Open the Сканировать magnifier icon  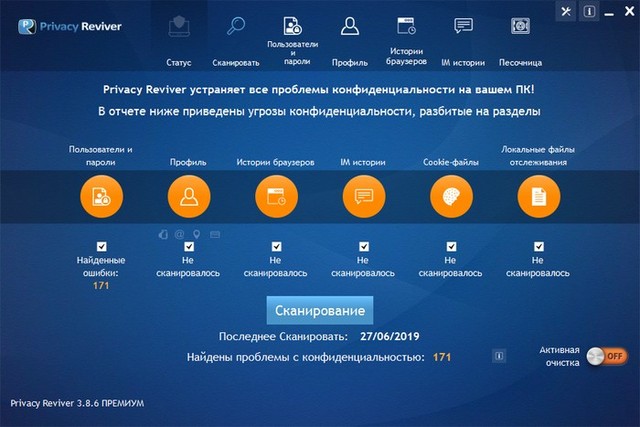tap(236, 26)
